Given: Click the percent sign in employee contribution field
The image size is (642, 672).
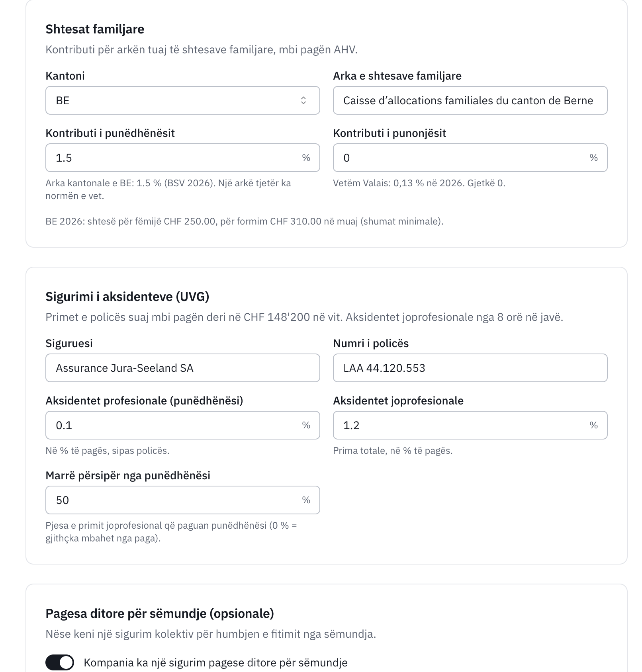Looking at the screenshot, I should pos(593,158).
